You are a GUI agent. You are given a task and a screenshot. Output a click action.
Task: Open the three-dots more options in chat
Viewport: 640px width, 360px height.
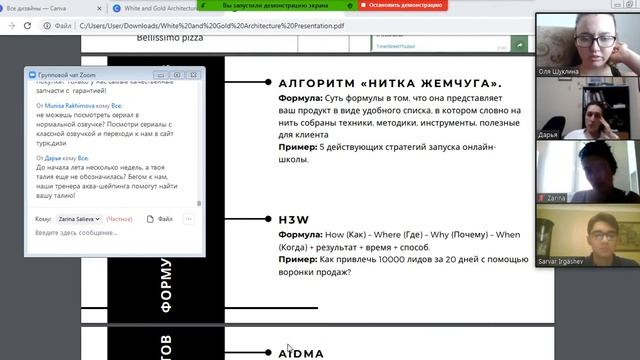[189, 219]
